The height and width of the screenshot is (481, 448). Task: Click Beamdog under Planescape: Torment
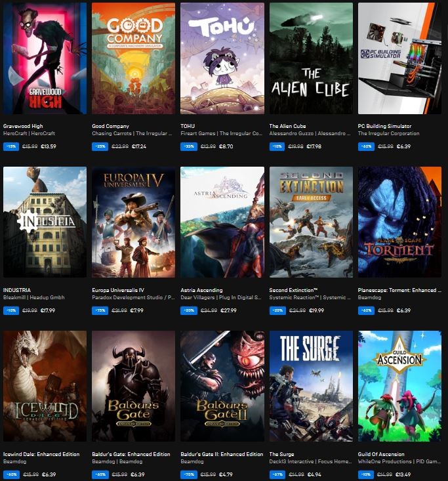click(369, 297)
